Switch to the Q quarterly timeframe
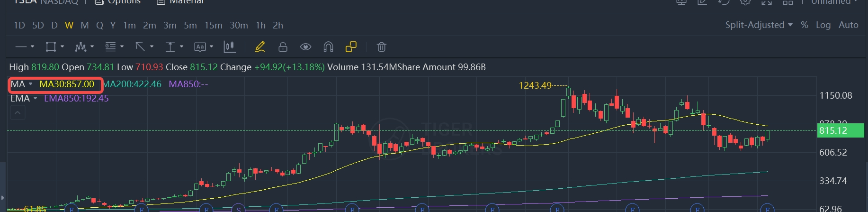The height and width of the screenshot is (212, 868). 99,25
